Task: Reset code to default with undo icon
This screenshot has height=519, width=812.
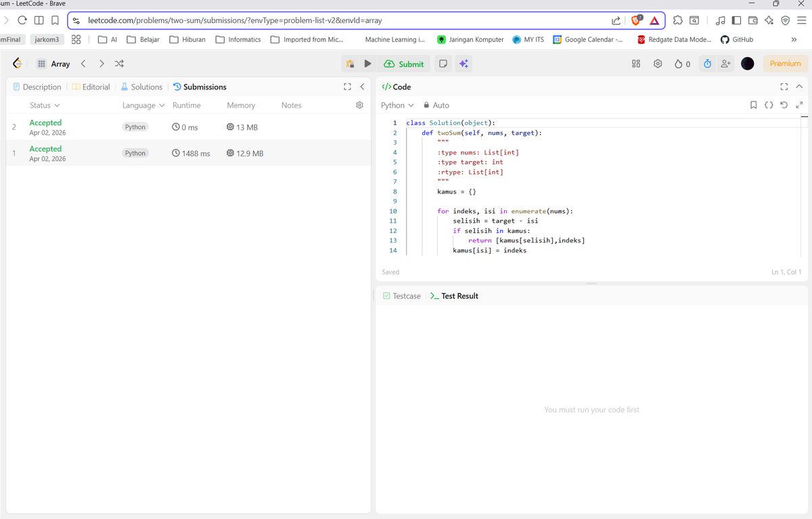Action: pos(784,105)
